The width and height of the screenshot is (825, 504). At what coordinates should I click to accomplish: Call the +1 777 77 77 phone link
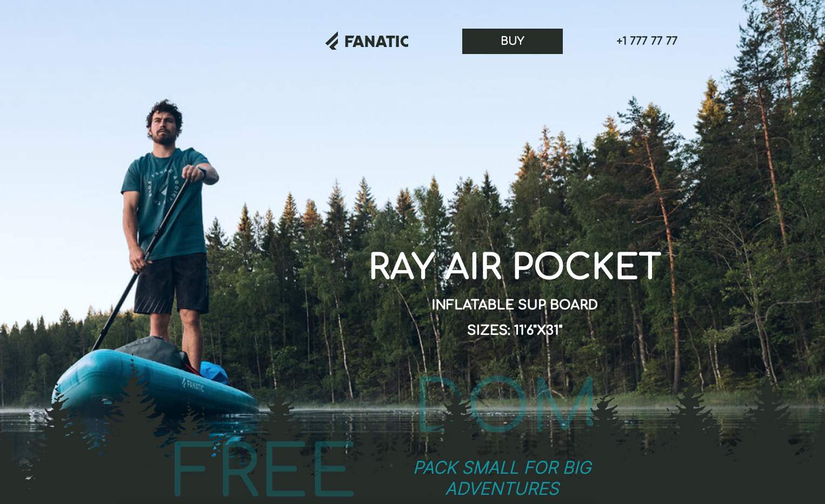pos(647,41)
